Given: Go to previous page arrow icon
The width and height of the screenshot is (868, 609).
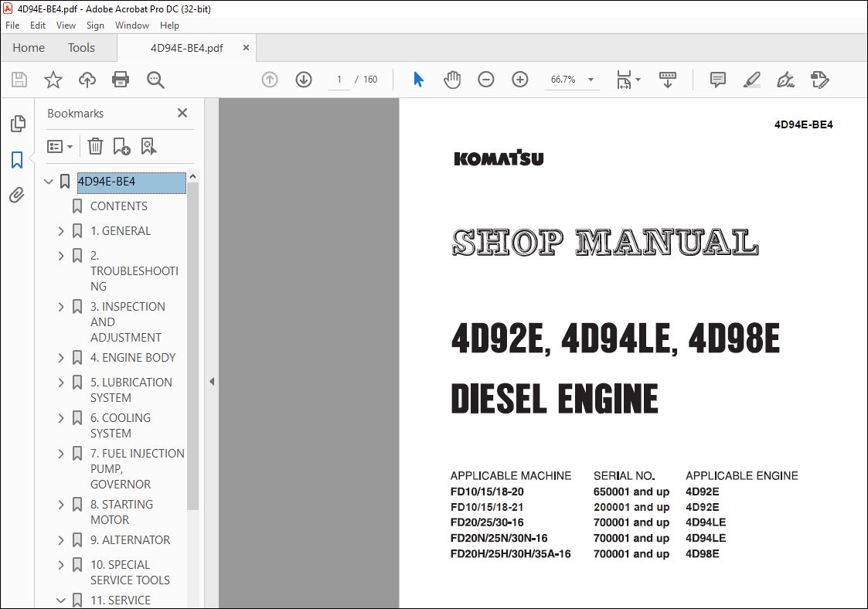Looking at the screenshot, I should (270, 80).
